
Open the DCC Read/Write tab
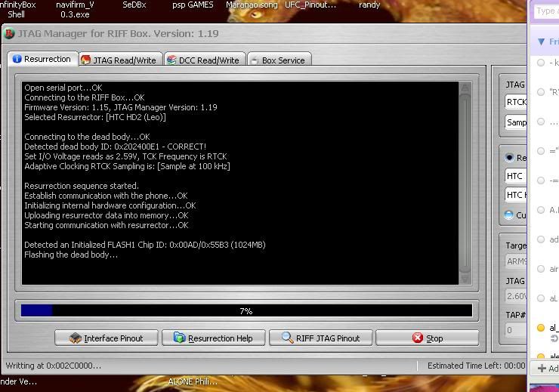pyautogui.click(x=204, y=60)
